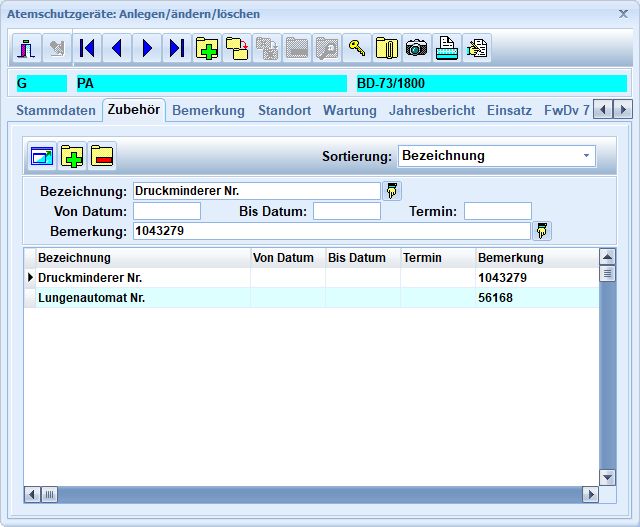Click the Bezeichnung column header
640x527 pixels.
click(x=143, y=258)
